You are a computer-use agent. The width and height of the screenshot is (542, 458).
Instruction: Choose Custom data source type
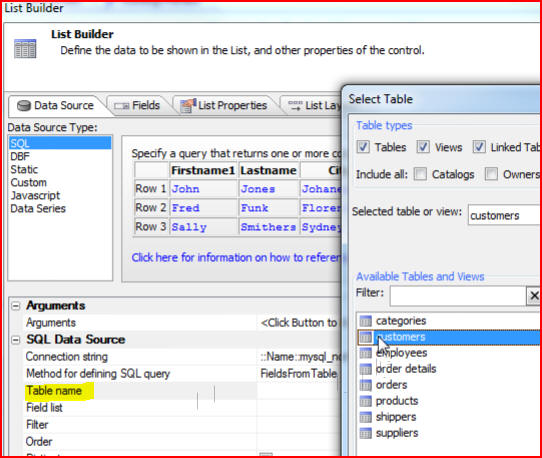pos(60,182)
